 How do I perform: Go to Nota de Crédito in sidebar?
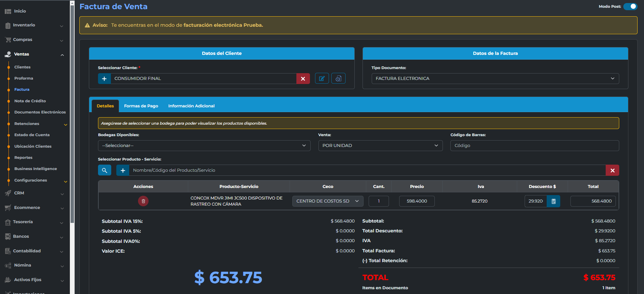pyautogui.click(x=30, y=101)
